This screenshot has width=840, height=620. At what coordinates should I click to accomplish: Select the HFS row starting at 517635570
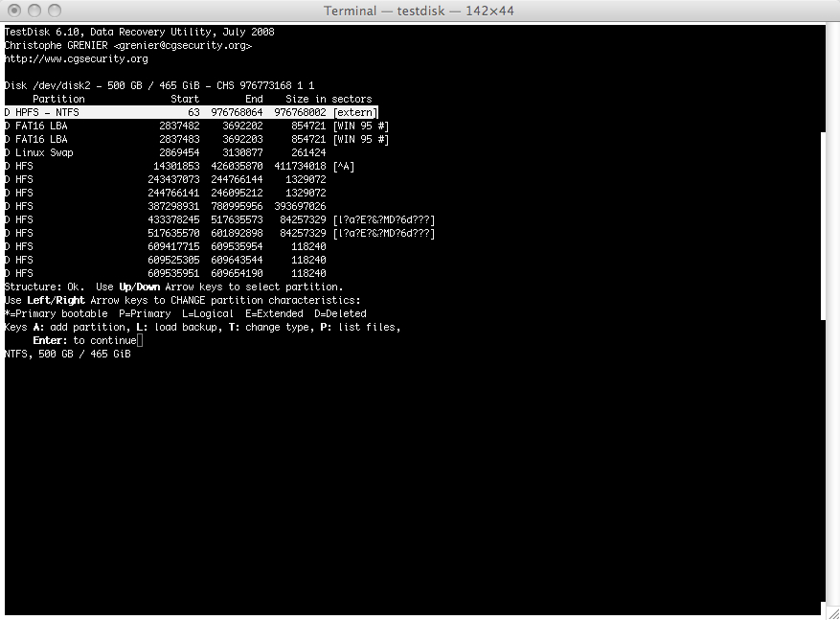219,233
